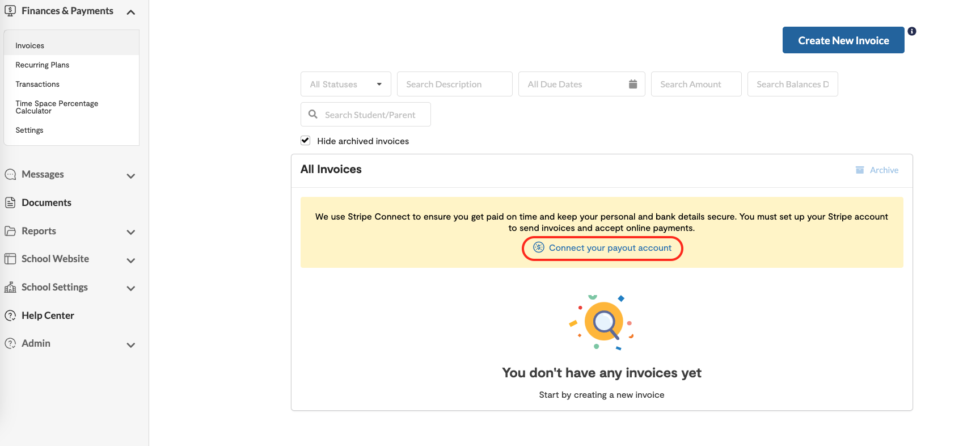Click the magnifier icon in Search Student/Parent
Viewport: 980px width, 446px height.
tap(312, 114)
